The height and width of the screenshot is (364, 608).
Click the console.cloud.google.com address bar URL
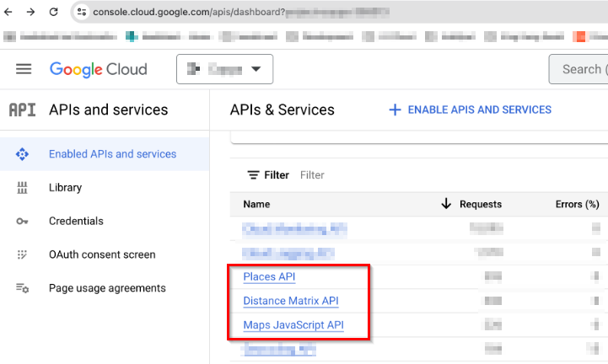tap(189, 12)
